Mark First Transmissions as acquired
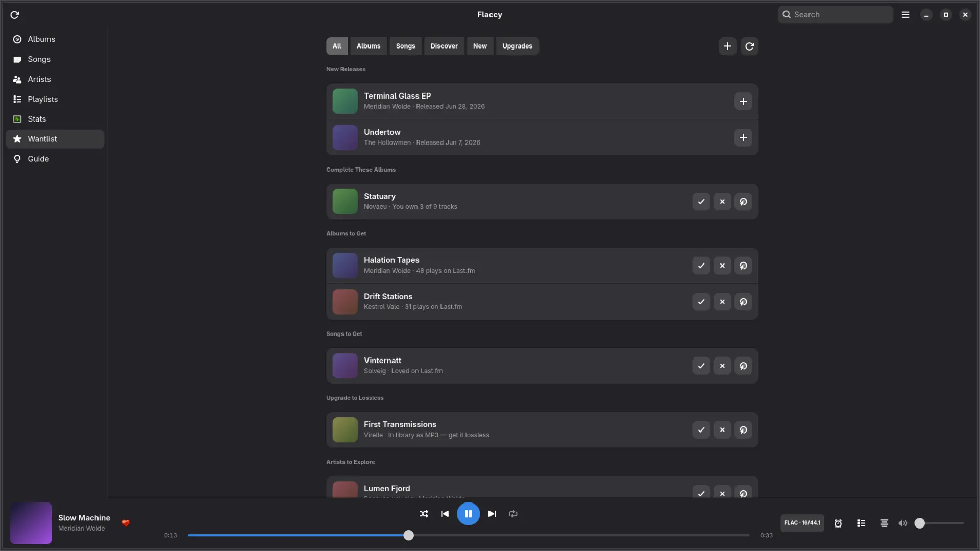980x551 pixels. tap(701, 430)
